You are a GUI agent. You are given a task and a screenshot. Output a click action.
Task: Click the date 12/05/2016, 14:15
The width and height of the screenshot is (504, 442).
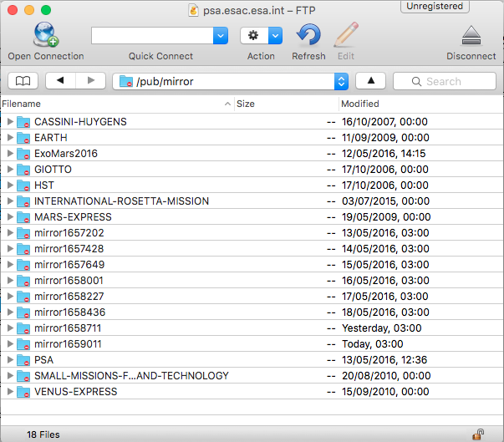coord(384,154)
